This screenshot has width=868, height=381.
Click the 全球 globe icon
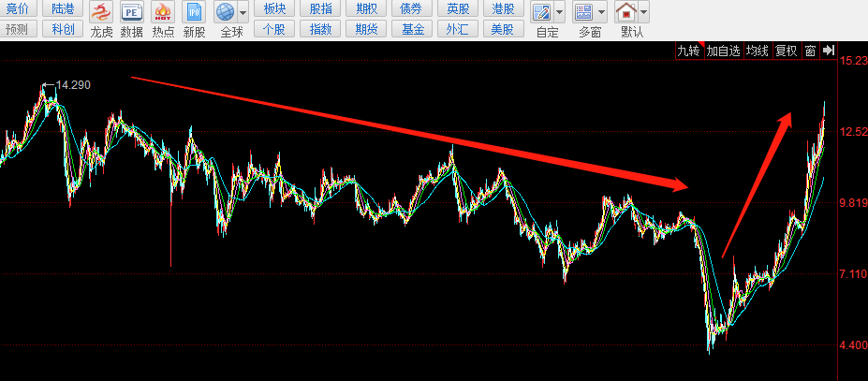226,13
